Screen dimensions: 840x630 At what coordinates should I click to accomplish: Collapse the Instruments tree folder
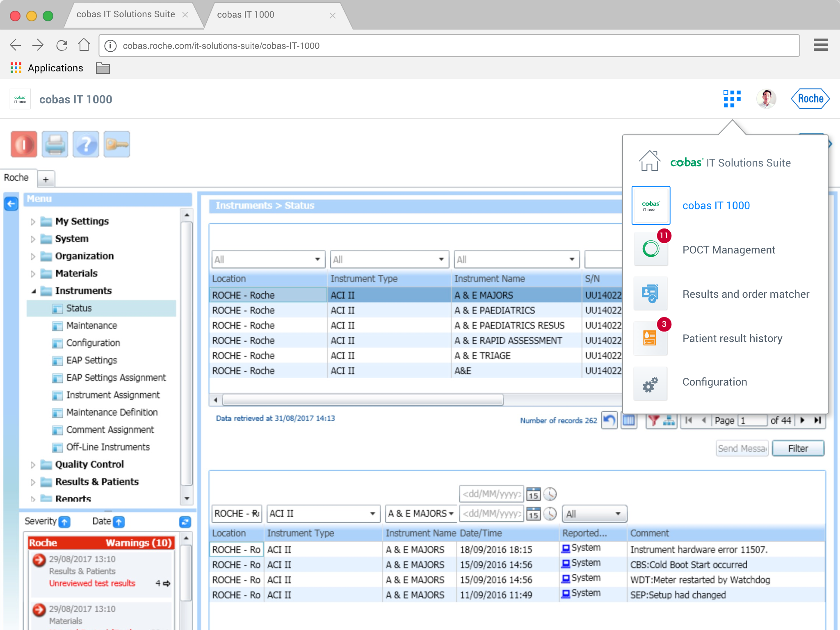(33, 291)
